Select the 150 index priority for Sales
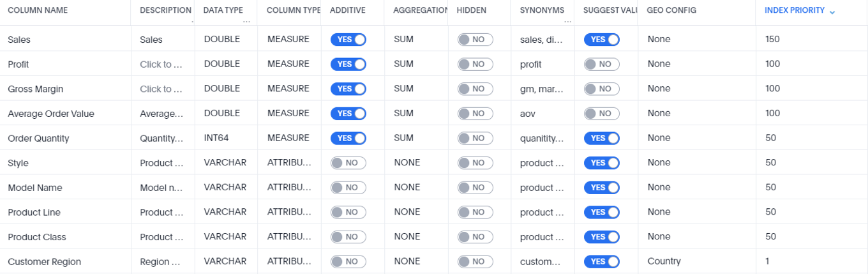The image size is (868, 274). (772, 40)
